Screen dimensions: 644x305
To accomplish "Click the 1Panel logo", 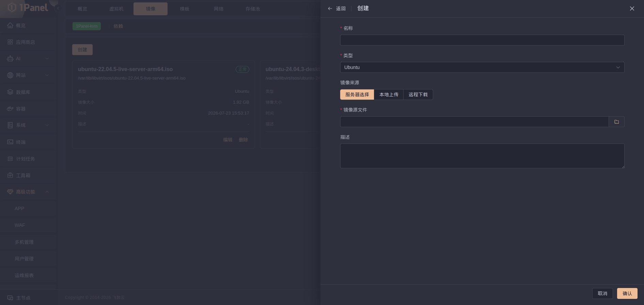I will click(x=28, y=7).
